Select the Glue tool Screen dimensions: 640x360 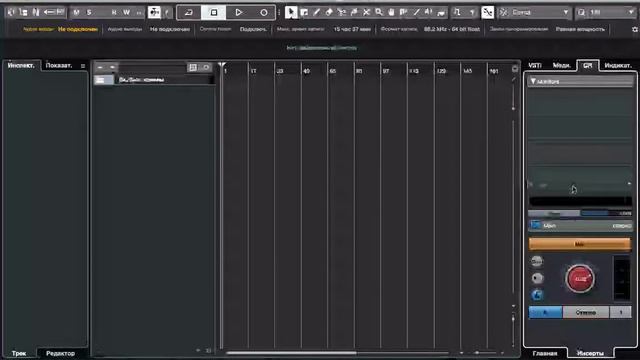354,13
